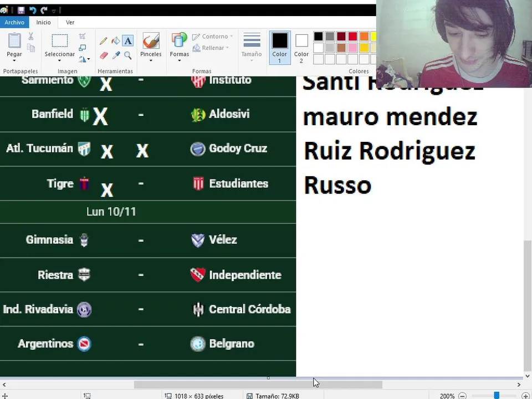Open the Archivo menu

(x=14, y=22)
